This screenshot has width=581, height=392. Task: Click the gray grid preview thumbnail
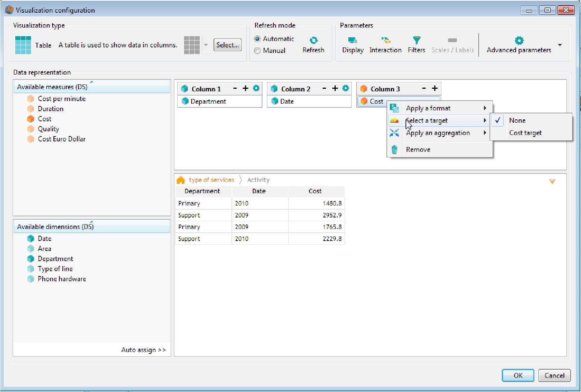(192, 45)
